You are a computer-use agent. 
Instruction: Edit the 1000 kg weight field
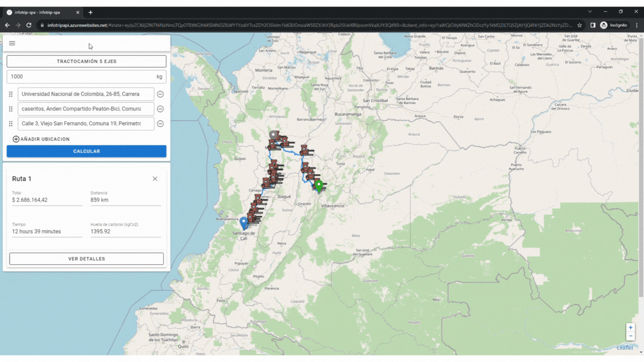(81, 77)
